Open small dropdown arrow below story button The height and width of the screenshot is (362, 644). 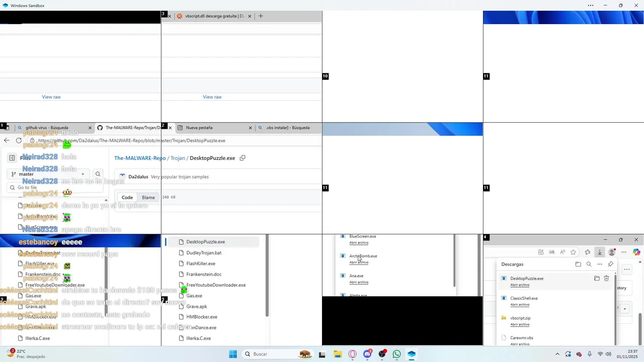pyautogui.click(x=625, y=309)
